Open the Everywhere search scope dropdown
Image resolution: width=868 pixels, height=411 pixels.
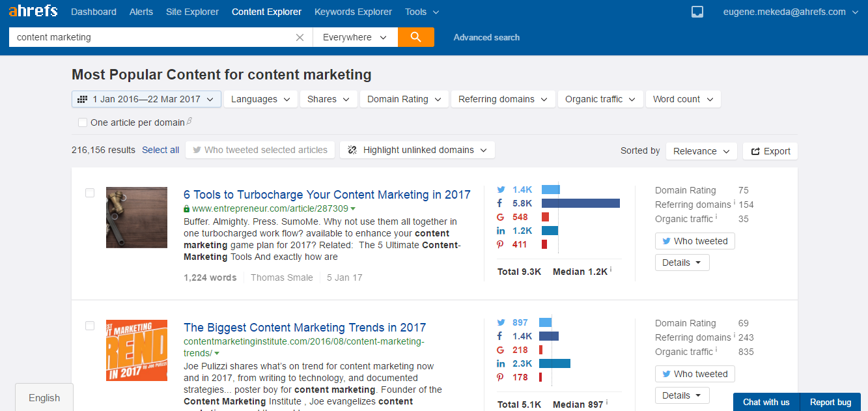click(355, 37)
